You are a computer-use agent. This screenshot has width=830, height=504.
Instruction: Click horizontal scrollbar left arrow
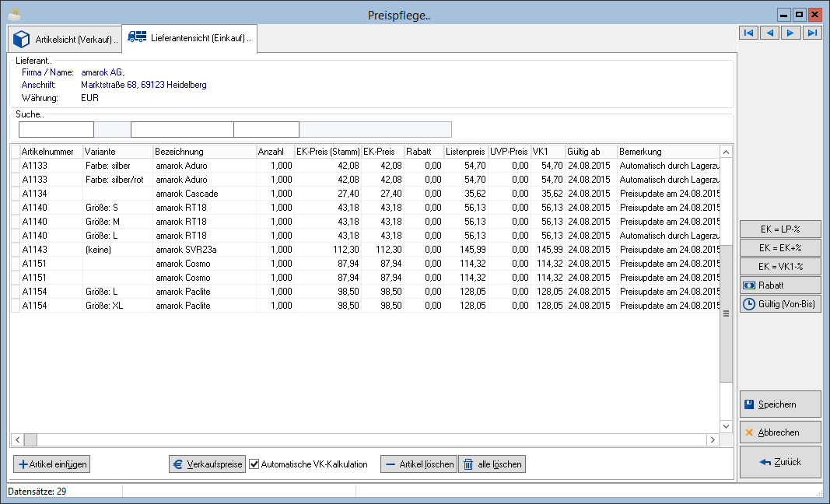(17, 439)
